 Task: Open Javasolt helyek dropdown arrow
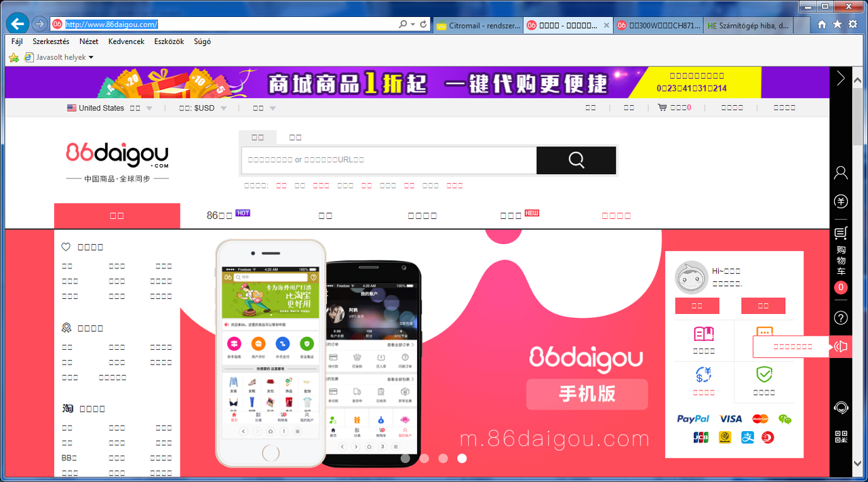pos(91,58)
